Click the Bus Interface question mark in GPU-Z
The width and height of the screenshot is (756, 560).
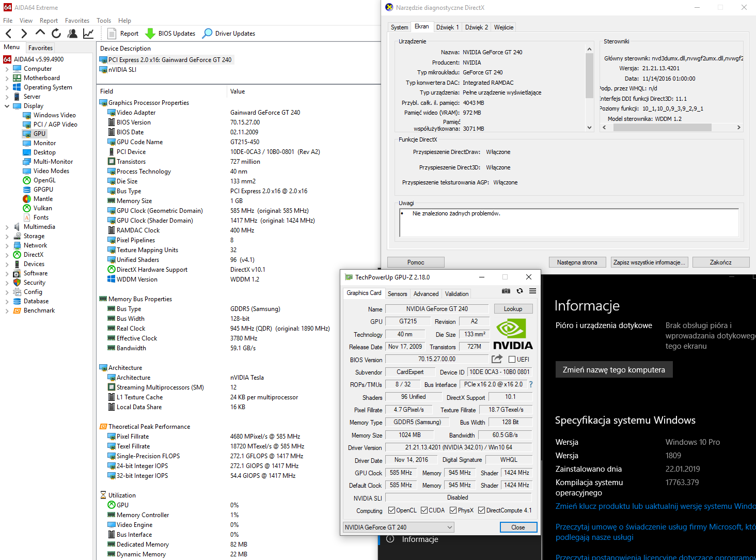530,384
